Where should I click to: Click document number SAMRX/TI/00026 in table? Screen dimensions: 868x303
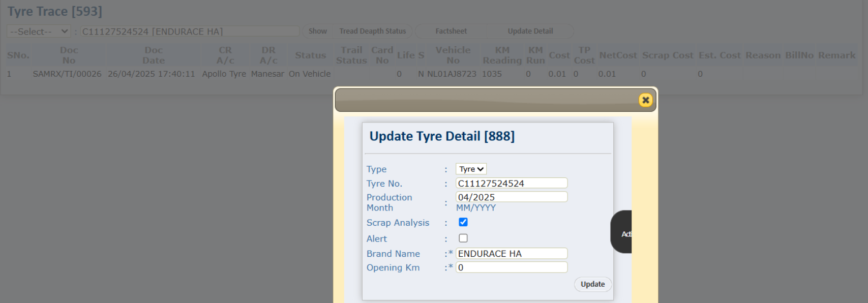67,74
